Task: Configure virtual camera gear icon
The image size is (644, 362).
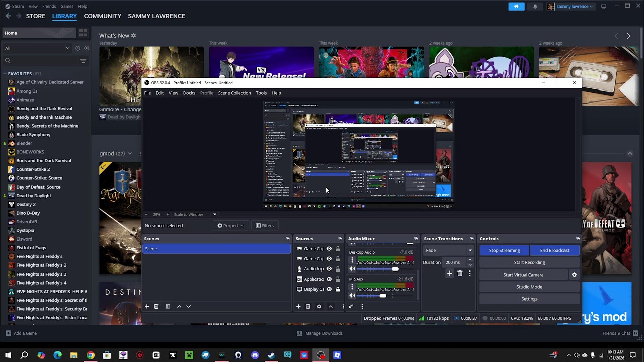Action: (574, 275)
